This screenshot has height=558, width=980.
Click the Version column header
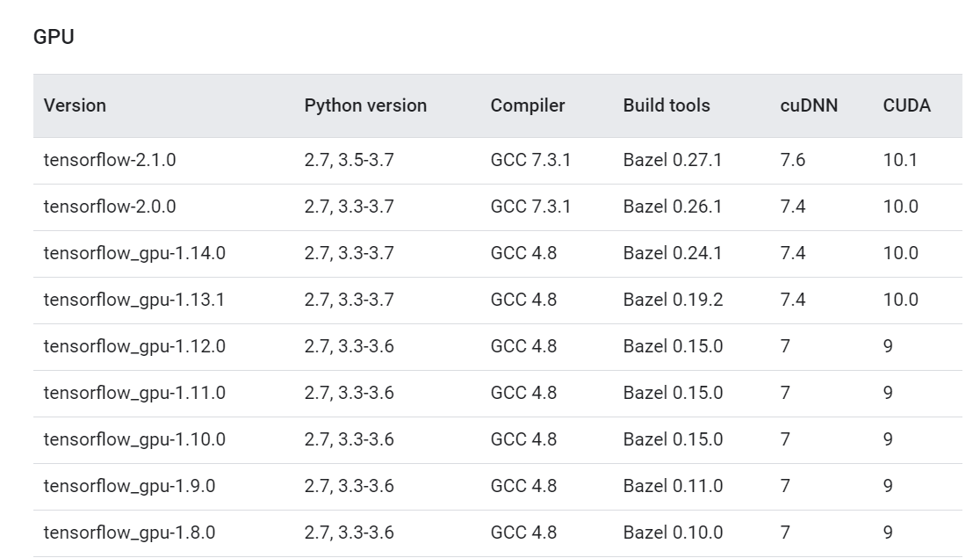pyautogui.click(x=75, y=105)
